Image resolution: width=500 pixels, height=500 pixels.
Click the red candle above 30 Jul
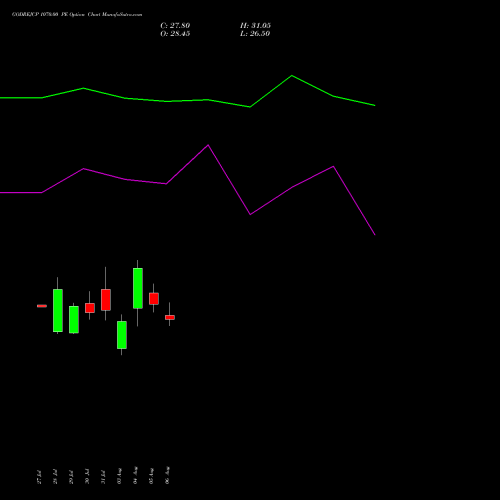90,308
